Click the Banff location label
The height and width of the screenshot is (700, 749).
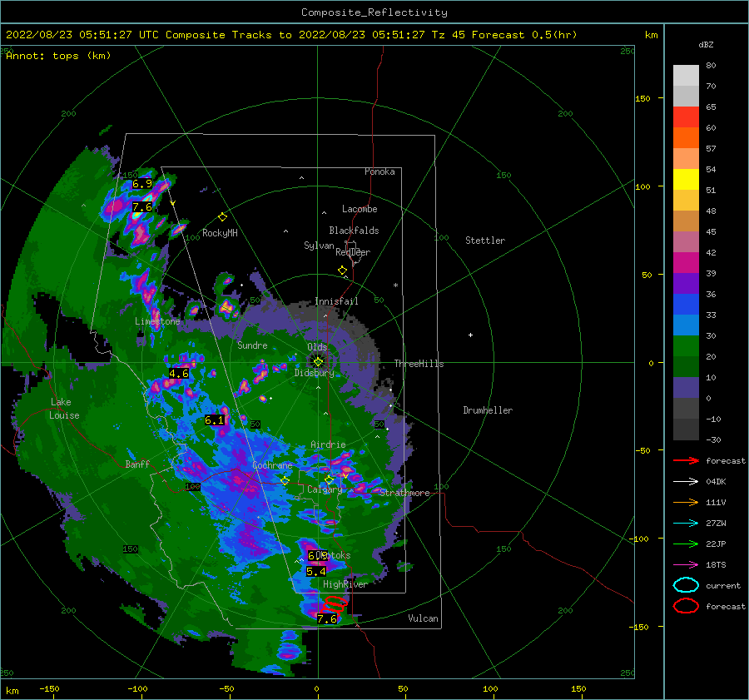click(x=137, y=464)
